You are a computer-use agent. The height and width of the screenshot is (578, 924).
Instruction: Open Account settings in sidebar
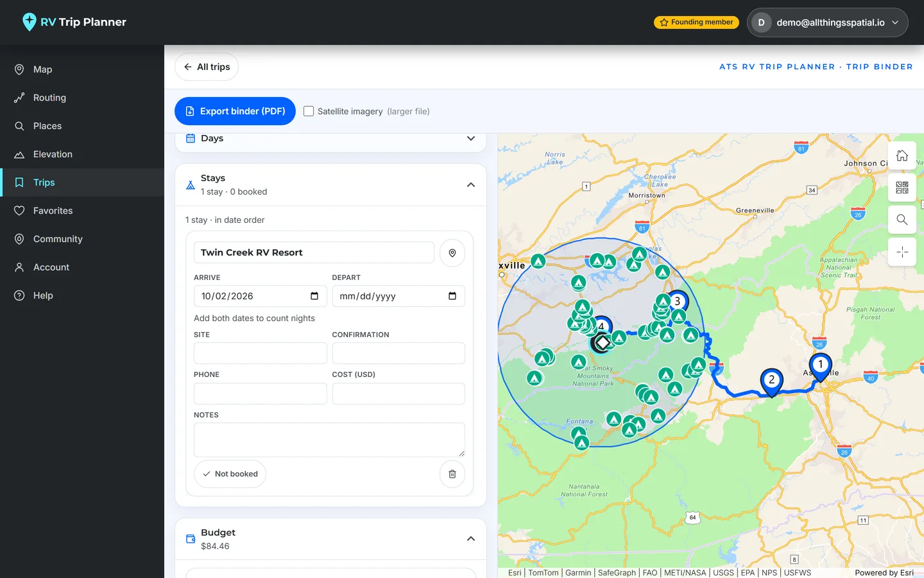pos(82,267)
